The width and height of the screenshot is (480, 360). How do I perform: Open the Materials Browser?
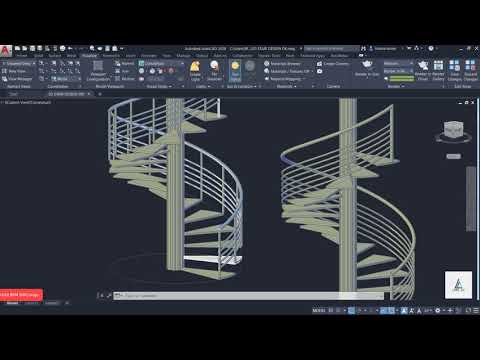[x=282, y=63]
